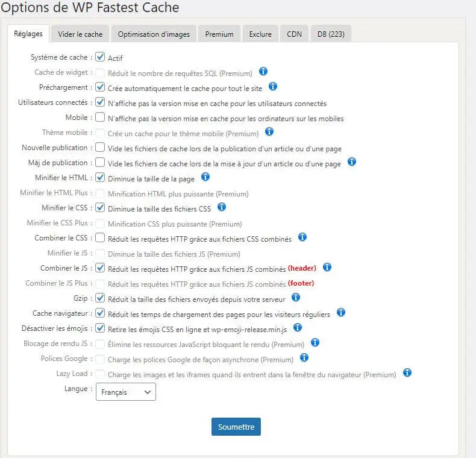
Task: Enable Nouvelle publication checkbox
Action: [x=100, y=147]
